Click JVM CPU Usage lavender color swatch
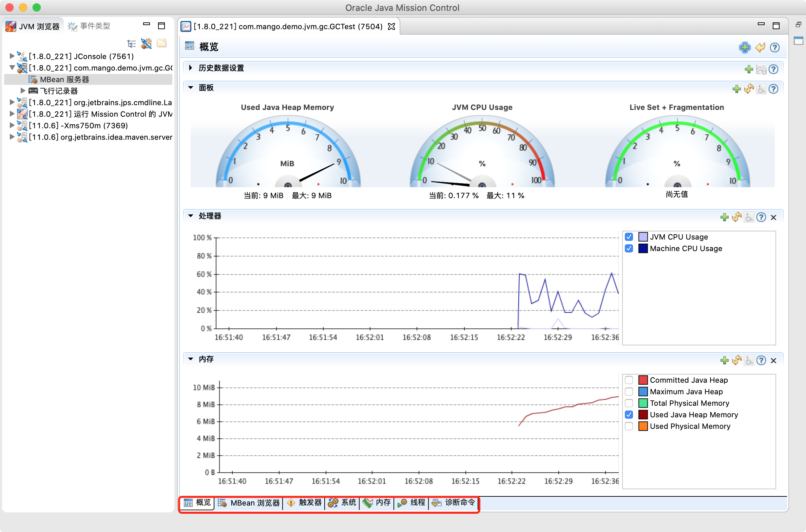 (643, 237)
